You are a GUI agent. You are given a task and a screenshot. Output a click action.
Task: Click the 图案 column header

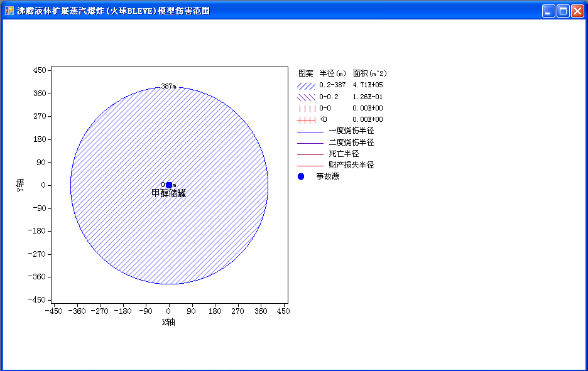point(306,73)
